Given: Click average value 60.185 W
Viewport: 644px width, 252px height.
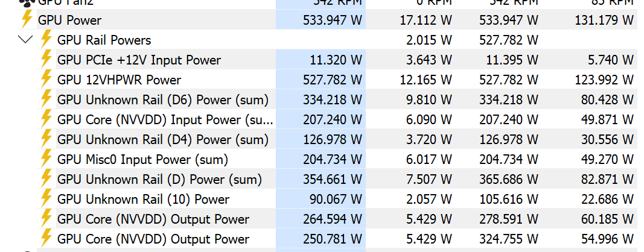Looking at the screenshot, I should [607, 219].
